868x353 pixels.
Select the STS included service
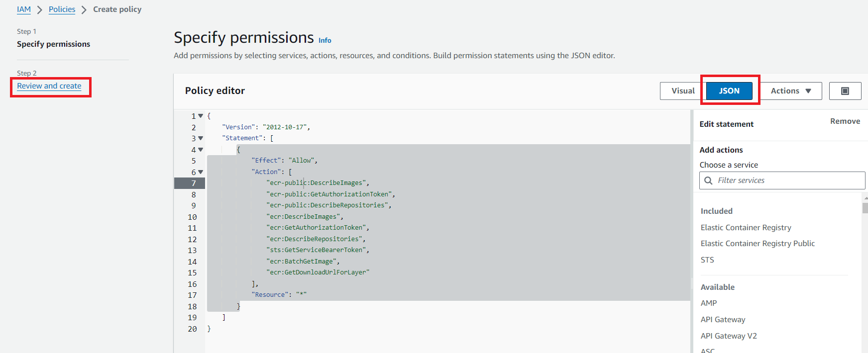pyautogui.click(x=707, y=260)
